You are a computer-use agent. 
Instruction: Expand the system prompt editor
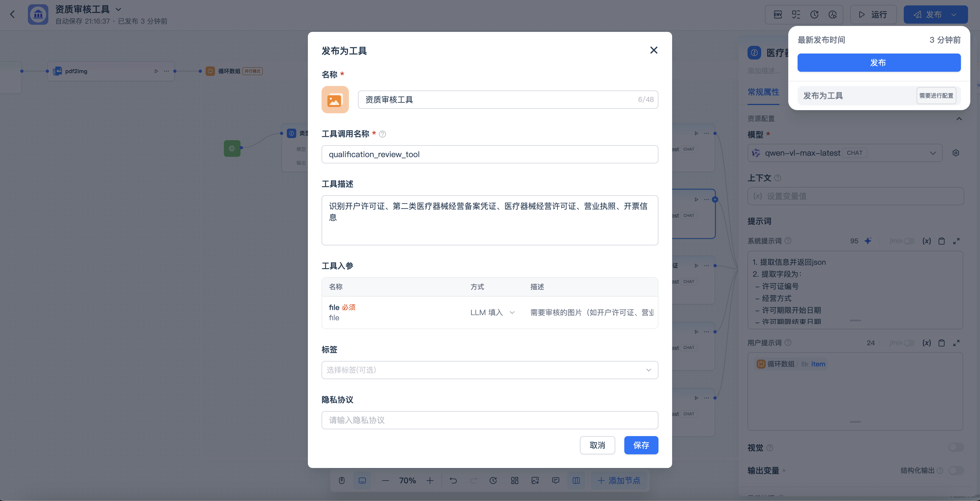(x=956, y=241)
